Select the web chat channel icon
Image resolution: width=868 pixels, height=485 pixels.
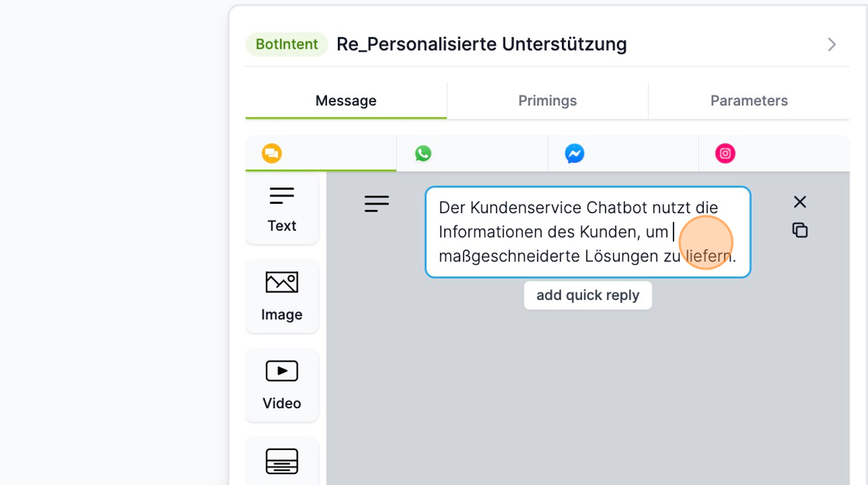(x=271, y=153)
